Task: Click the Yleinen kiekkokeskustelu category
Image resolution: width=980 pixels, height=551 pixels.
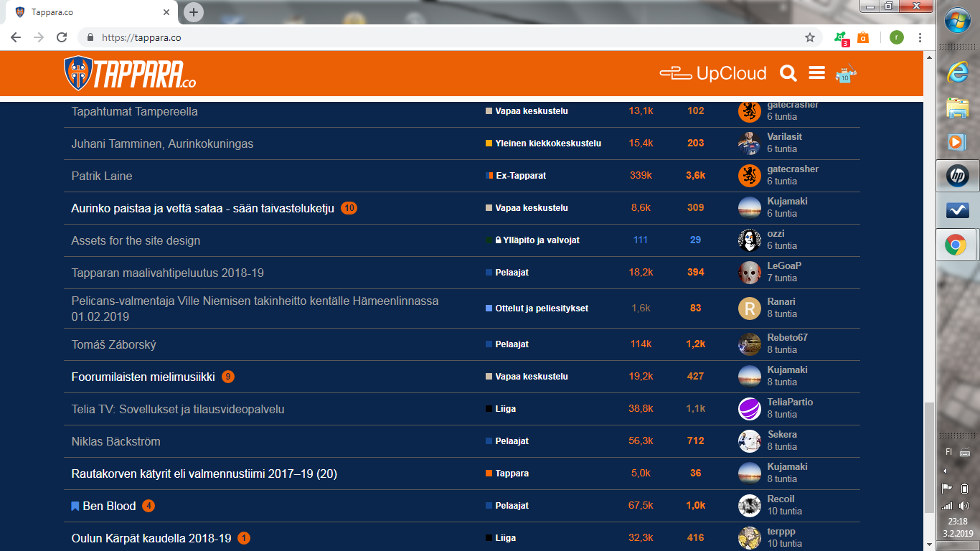Action: pos(547,143)
